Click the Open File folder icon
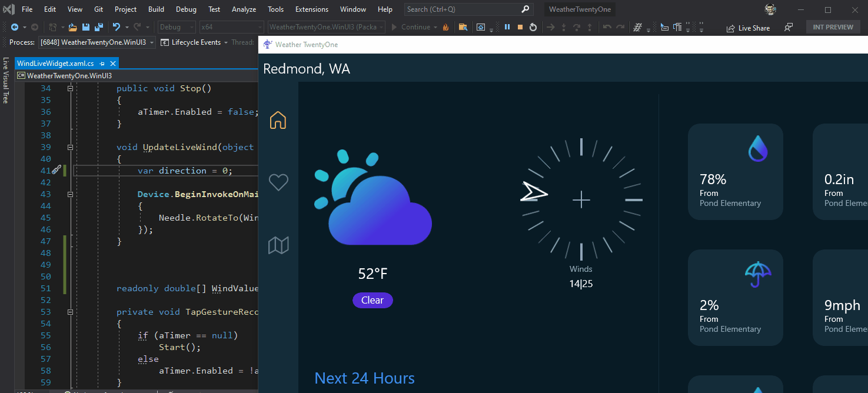 (x=72, y=27)
